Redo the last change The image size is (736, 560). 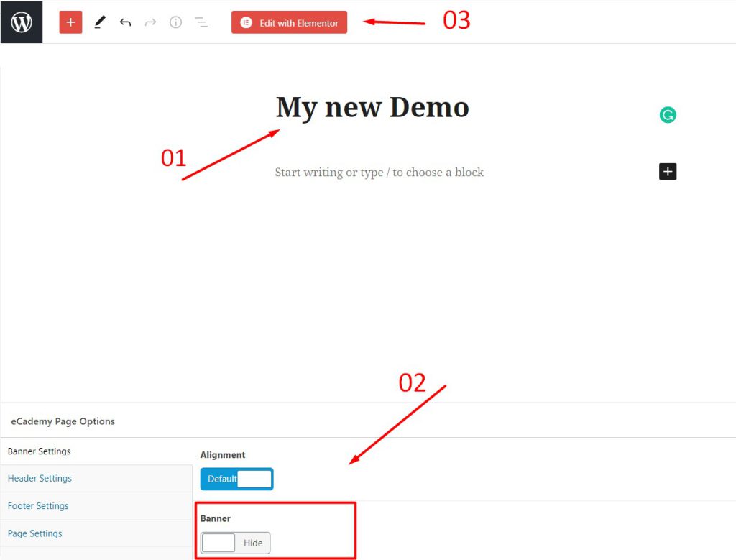click(x=150, y=22)
